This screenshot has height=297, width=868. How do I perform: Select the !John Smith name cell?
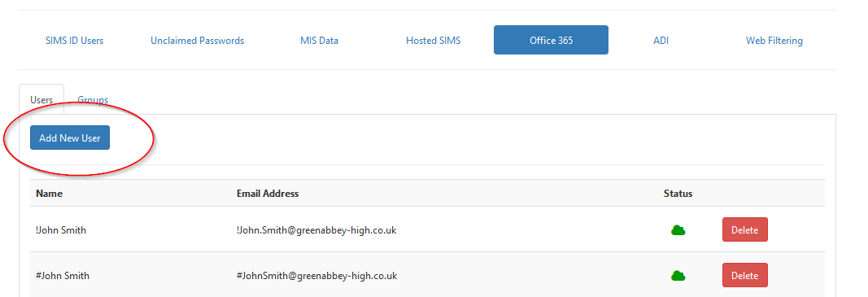pyautogui.click(x=61, y=230)
